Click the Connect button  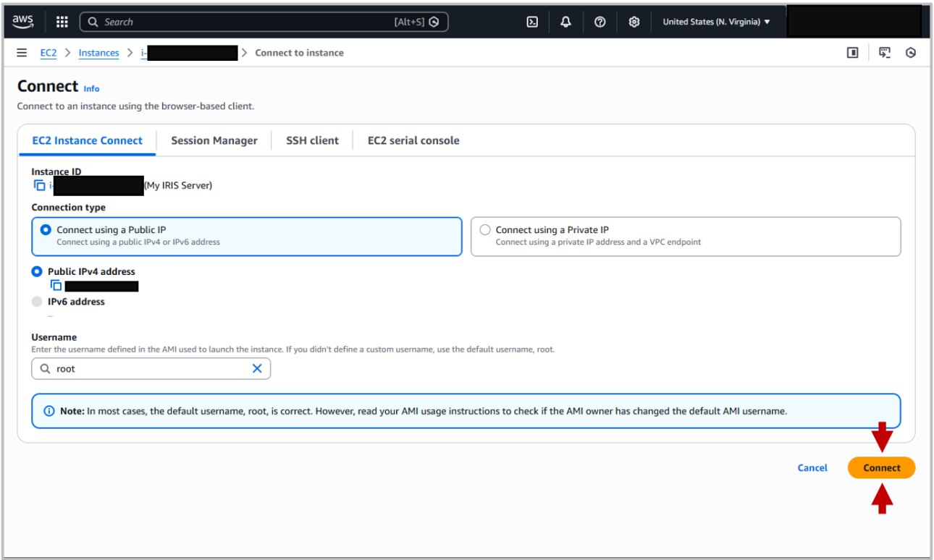click(x=881, y=467)
